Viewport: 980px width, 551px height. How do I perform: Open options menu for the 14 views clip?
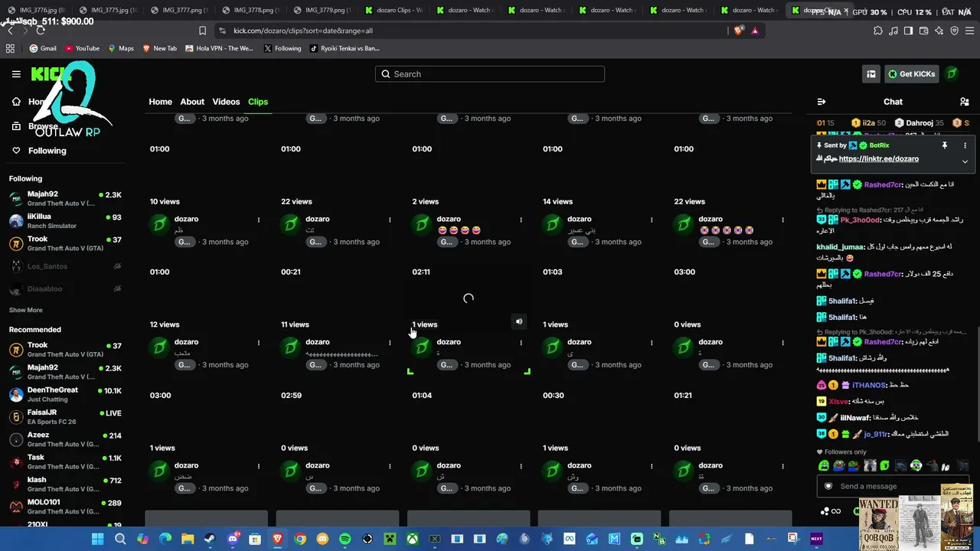click(652, 220)
